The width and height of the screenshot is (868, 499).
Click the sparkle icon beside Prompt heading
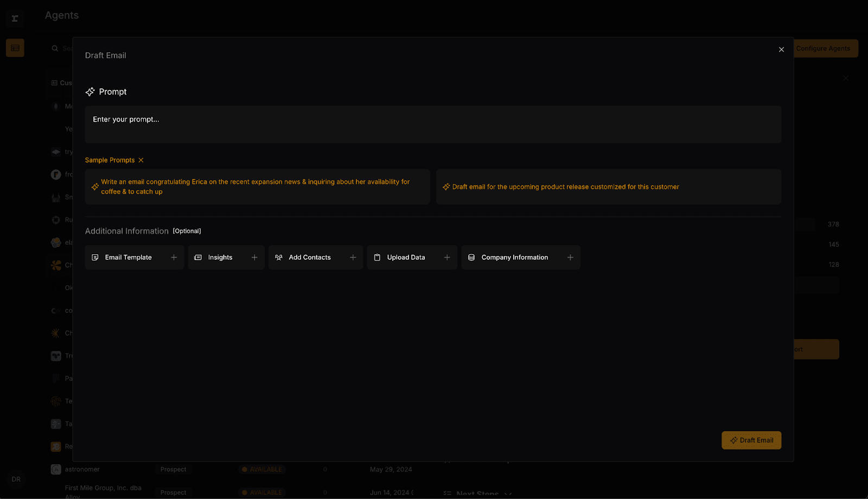(x=90, y=92)
